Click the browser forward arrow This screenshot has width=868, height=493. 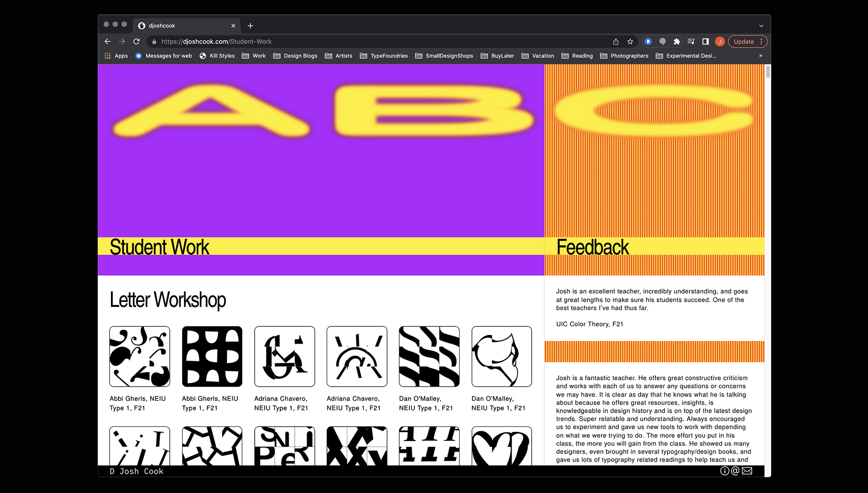(122, 42)
